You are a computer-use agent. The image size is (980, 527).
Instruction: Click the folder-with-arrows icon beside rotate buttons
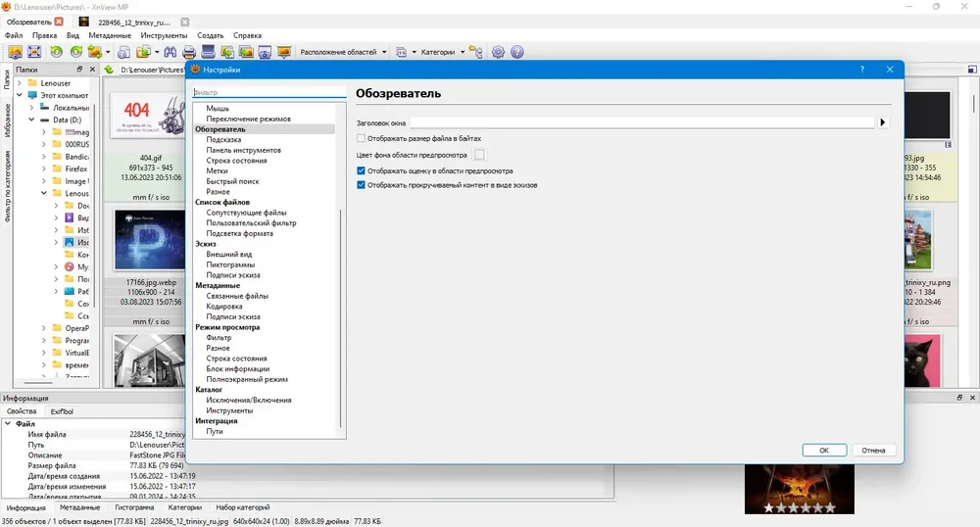pos(95,53)
